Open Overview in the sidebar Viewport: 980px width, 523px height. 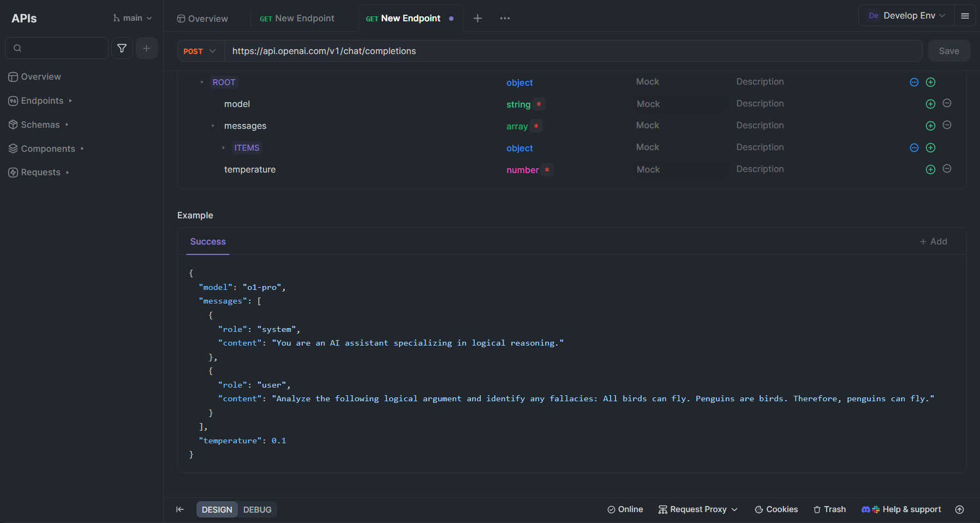click(x=35, y=77)
